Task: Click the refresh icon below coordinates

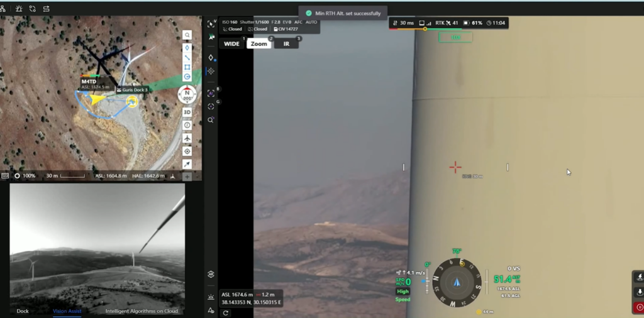Action: pyautogui.click(x=225, y=312)
